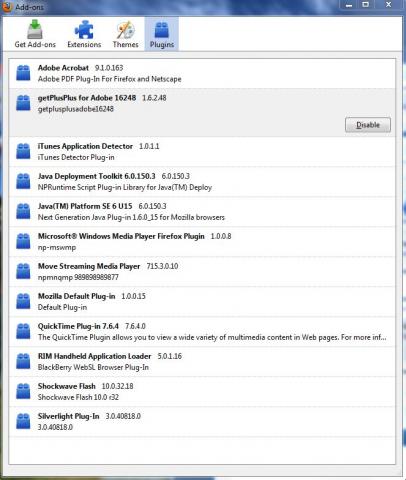Screen dimensions: 406x480
Task: Disable the getPlusPlus for Adobe plugin
Action: coord(368,125)
